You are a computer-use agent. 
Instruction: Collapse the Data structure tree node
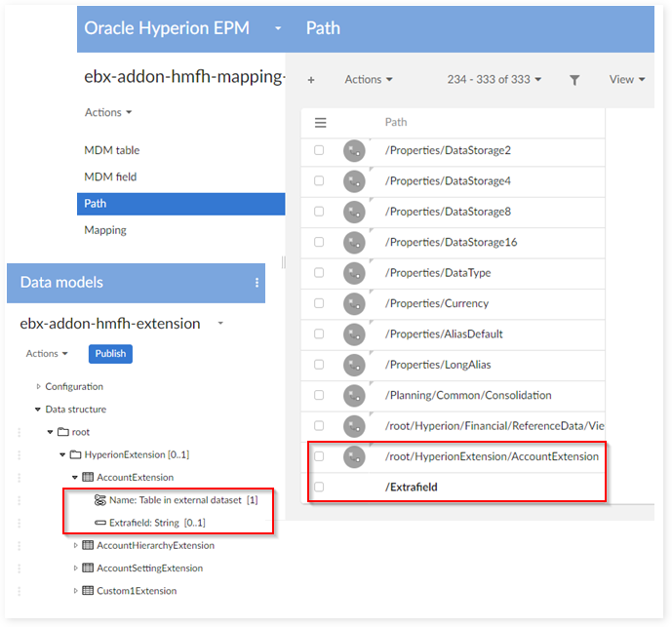38,410
